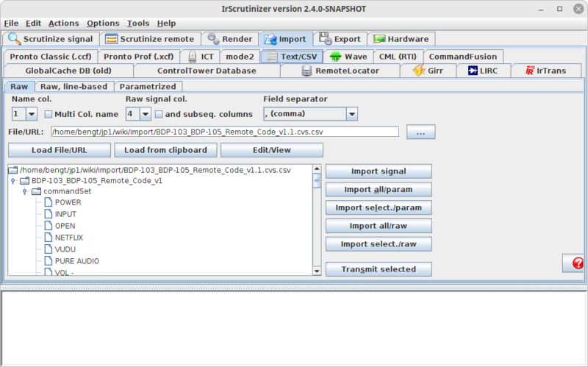Click the File/URL path field
Screen dimensions: 588x367
225,132
